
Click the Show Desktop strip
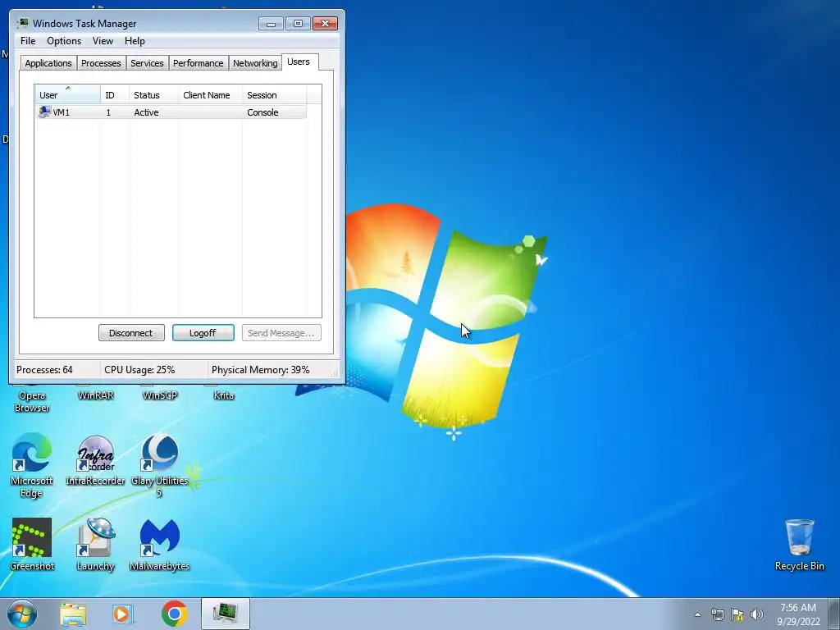(834, 614)
